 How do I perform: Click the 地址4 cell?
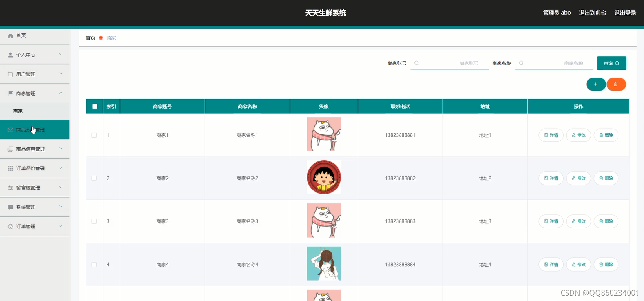point(485,265)
